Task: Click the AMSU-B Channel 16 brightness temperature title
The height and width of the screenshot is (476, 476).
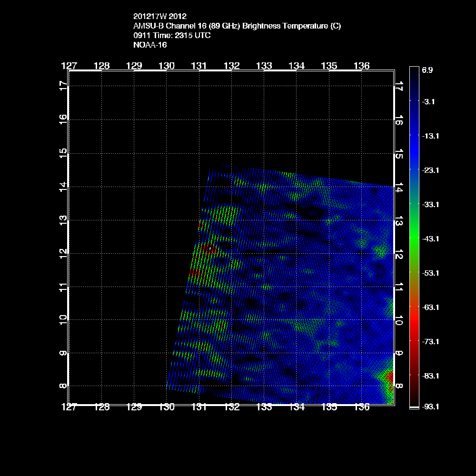Action: [x=237, y=26]
